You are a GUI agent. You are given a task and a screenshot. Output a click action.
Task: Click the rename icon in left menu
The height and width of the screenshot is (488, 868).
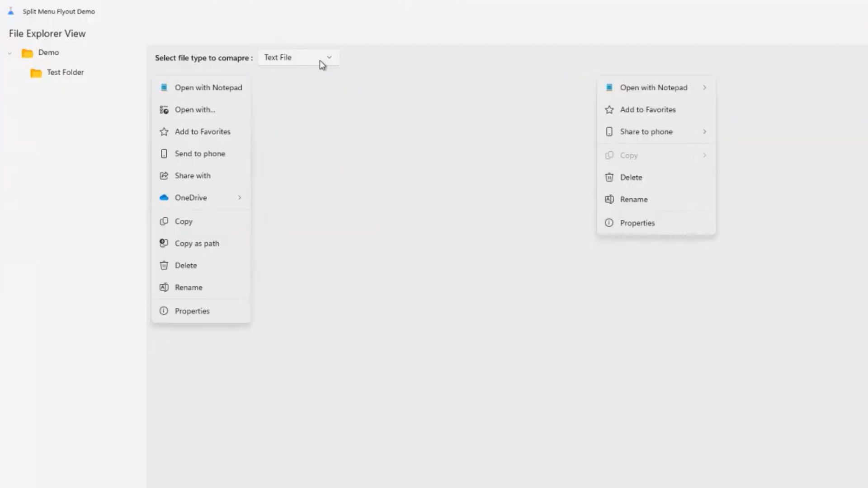point(164,287)
